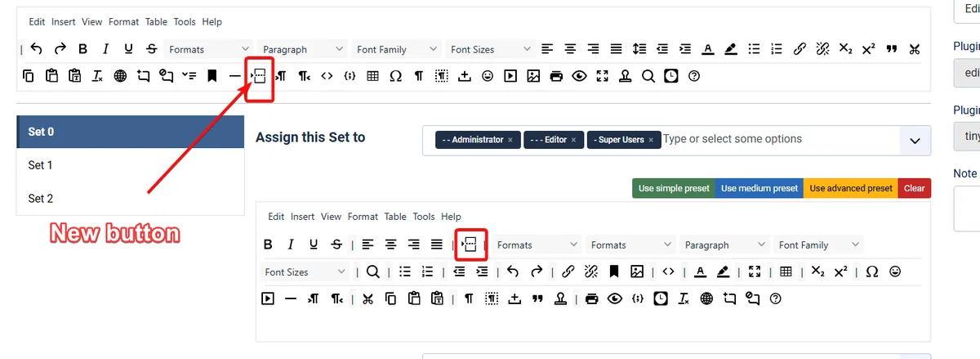The width and height of the screenshot is (980, 359).
Task: Click the emoji smiley icon in top toolbar
Action: 488,76
